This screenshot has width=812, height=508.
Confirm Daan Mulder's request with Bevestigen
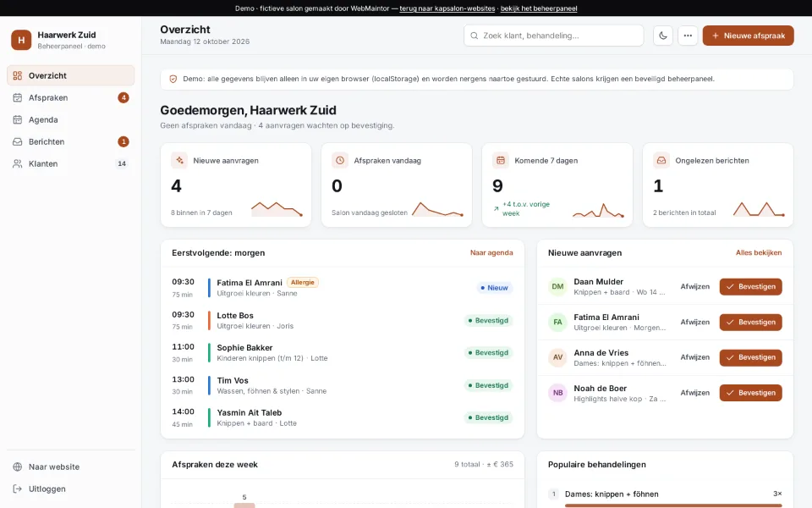click(x=750, y=287)
